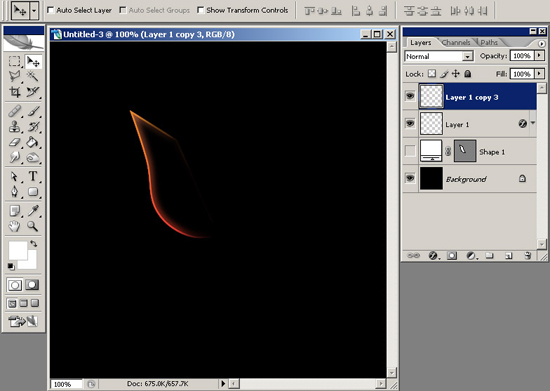Pick the Clone Stamp tool
This screenshot has width=550, height=391.
coord(14,127)
